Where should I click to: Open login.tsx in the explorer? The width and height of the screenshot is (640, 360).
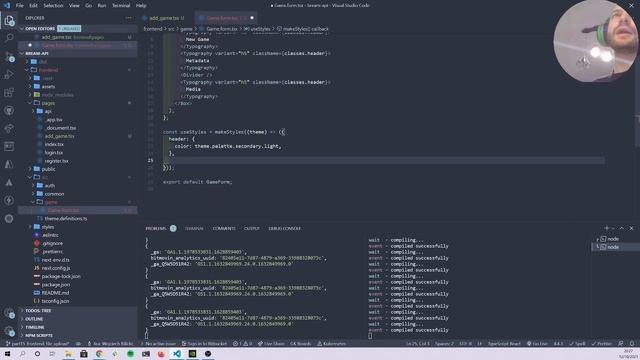click(53, 152)
